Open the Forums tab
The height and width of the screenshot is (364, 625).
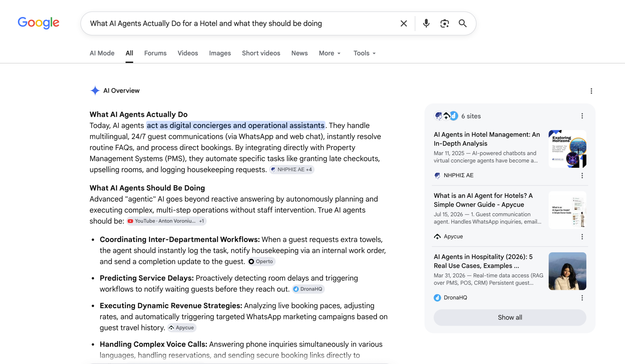(x=155, y=53)
